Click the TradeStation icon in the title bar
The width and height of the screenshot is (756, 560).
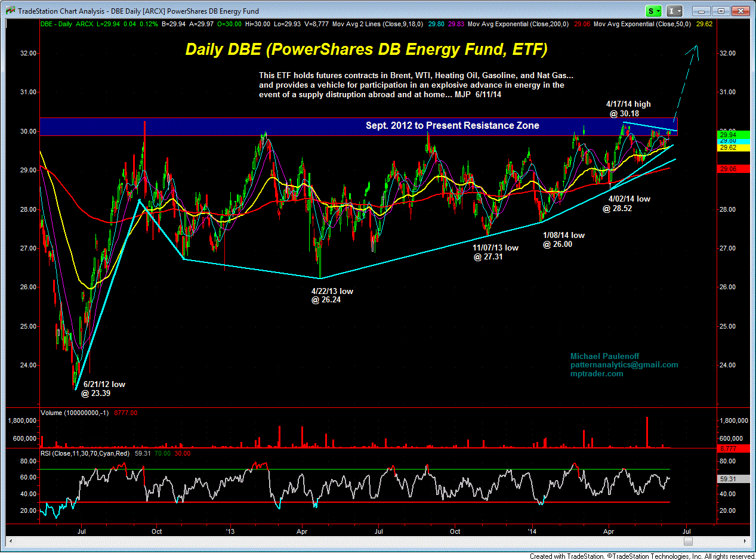click(x=9, y=11)
